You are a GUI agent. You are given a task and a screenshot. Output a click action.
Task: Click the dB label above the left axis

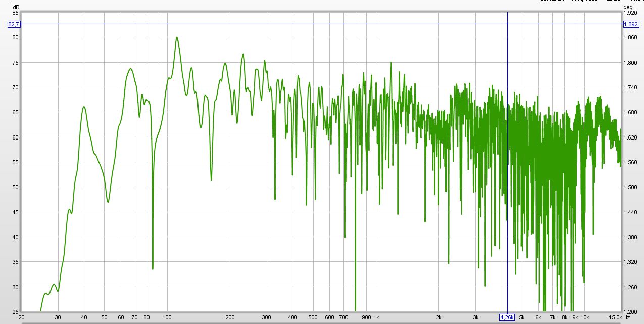click(16, 7)
